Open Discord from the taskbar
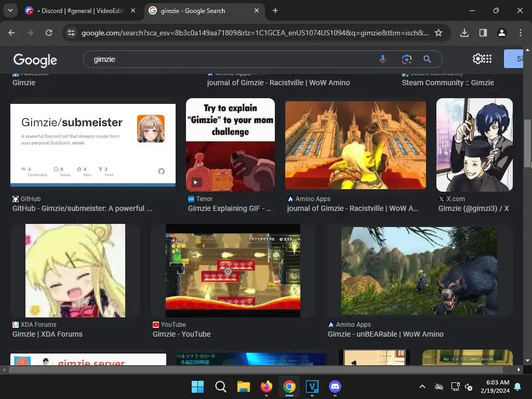The height and width of the screenshot is (399, 532). 335,387
